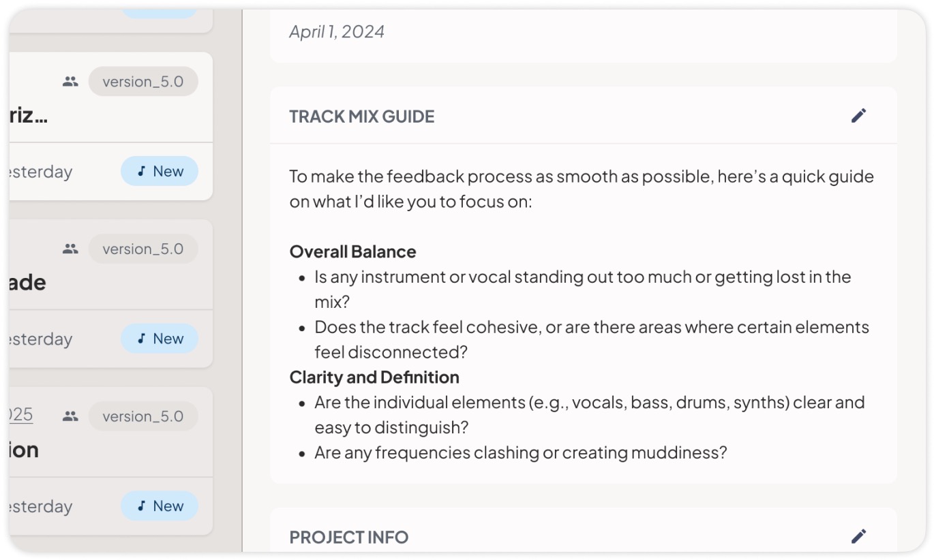Click music note in second New badge
934x560 pixels.
coord(142,339)
